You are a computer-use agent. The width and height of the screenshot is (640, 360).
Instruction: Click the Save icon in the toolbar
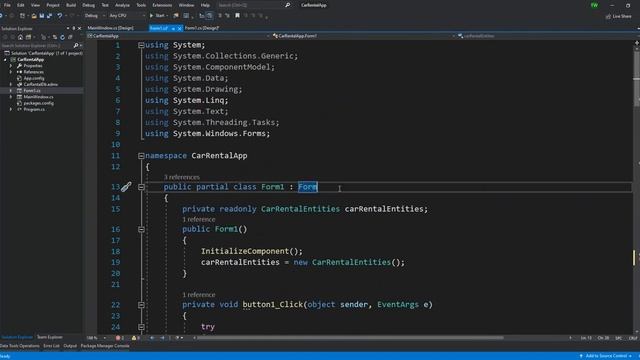click(42, 16)
